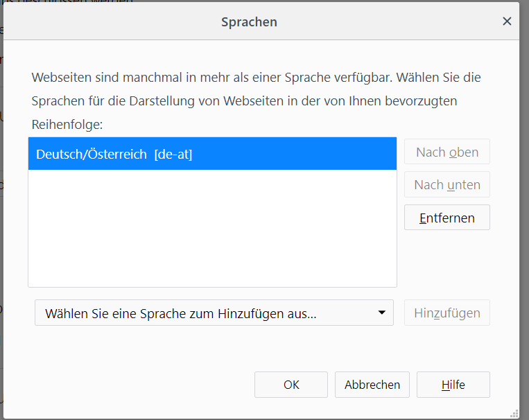Click the 'Reihenfolge:' label text
Viewport: 529px width, 420px height.
[x=67, y=125]
